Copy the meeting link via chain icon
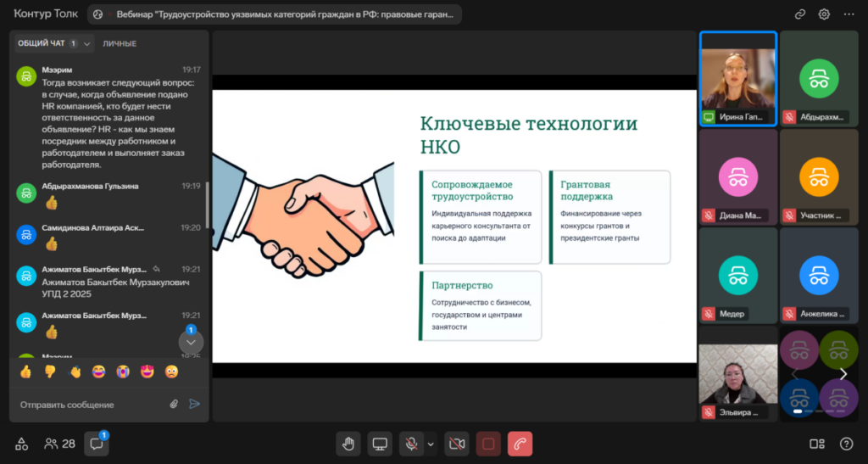 tap(800, 14)
